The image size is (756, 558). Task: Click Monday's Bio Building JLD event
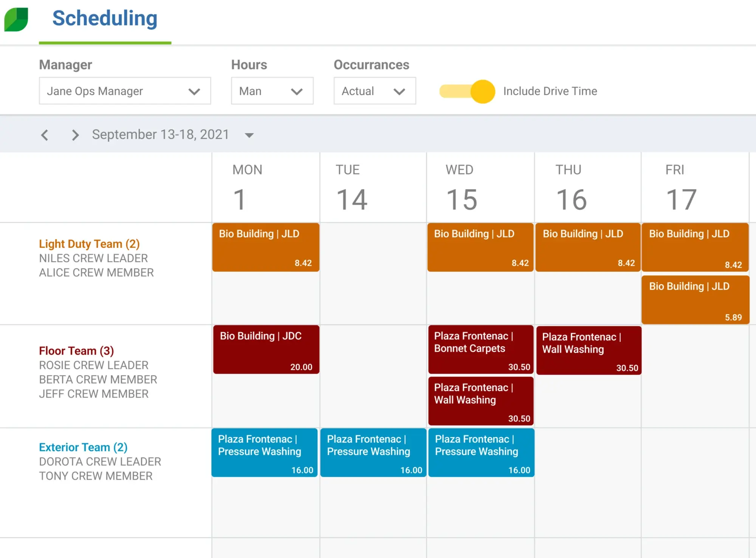pyautogui.click(x=266, y=248)
